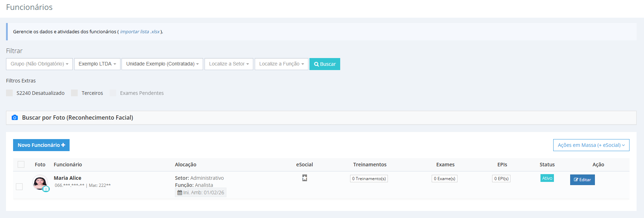Click the Novo Funcionário button
This screenshot has width=644, height=218.
(x=41, y=145)
